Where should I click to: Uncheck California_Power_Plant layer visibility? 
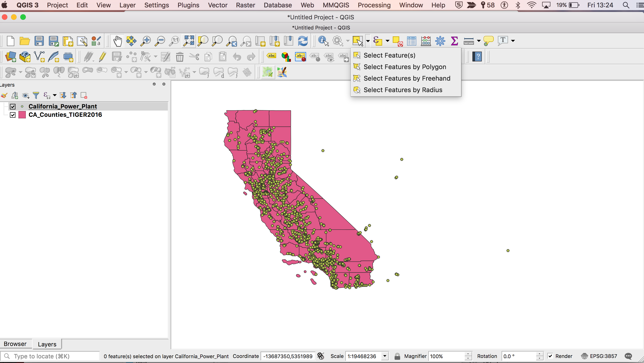pos(13,107)
